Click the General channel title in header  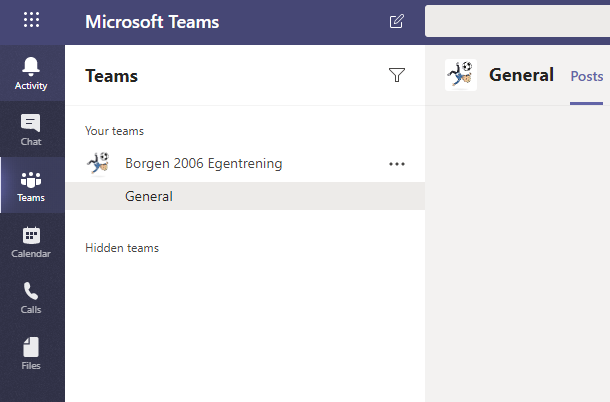click(x=521, y=75)
